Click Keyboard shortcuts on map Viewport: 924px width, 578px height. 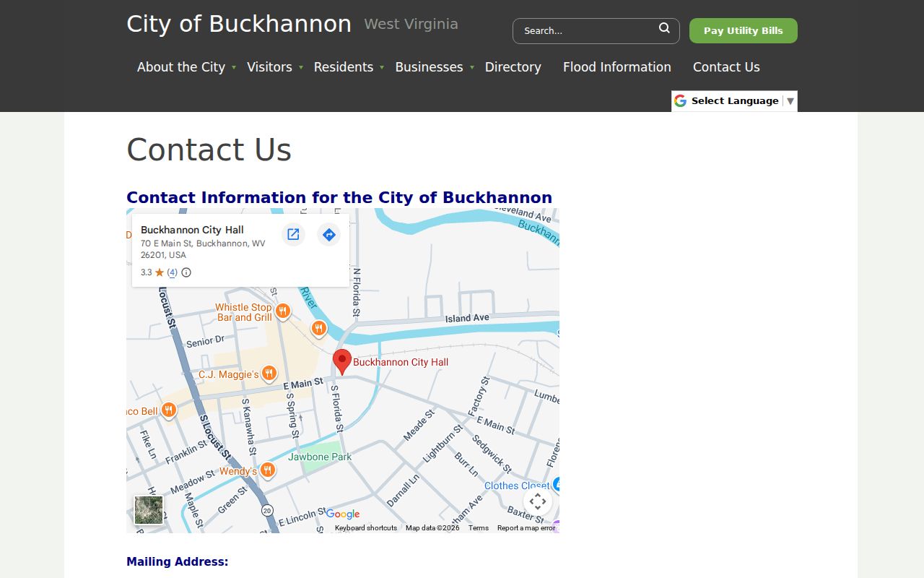[366, 528]
